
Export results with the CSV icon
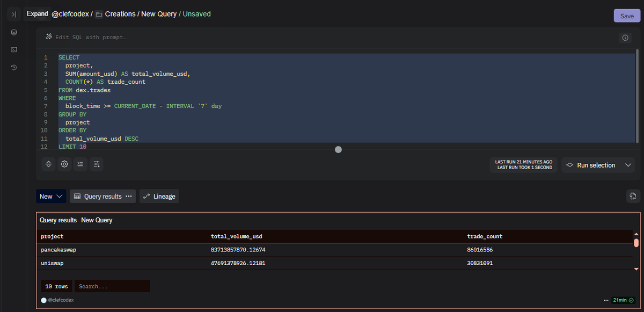(633, 196)
